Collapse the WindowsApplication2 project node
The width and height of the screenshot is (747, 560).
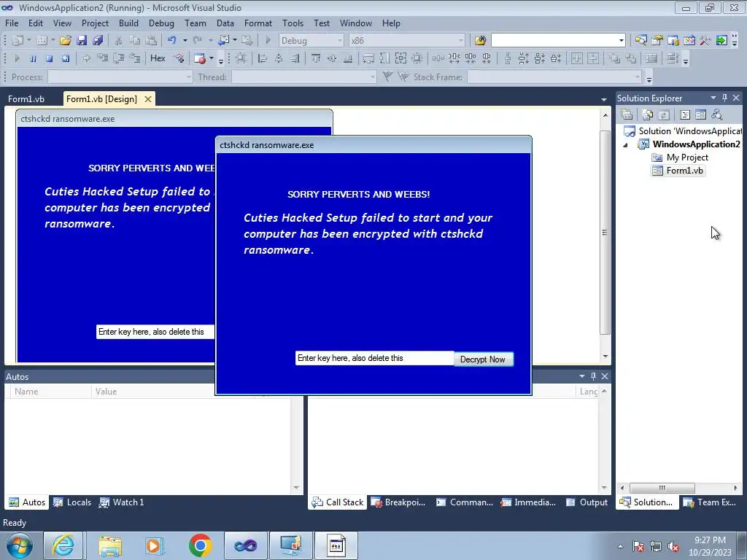[x=625, y=145]
